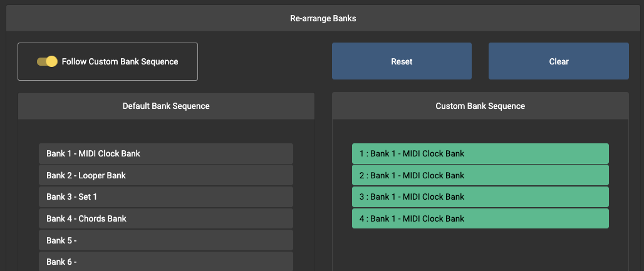Toggle the Follow Custom Bank Sequence switch
This screenshot has width=644, height=271.
click(47, 61)
